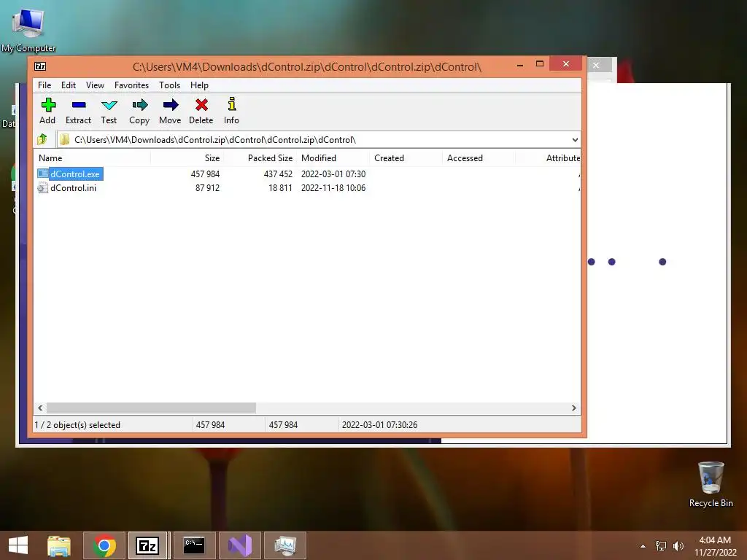The image size is (747, 560).
Task: Click the status bar 2022-03-01 07:30:26 timestamp
Action: (379, 425)
